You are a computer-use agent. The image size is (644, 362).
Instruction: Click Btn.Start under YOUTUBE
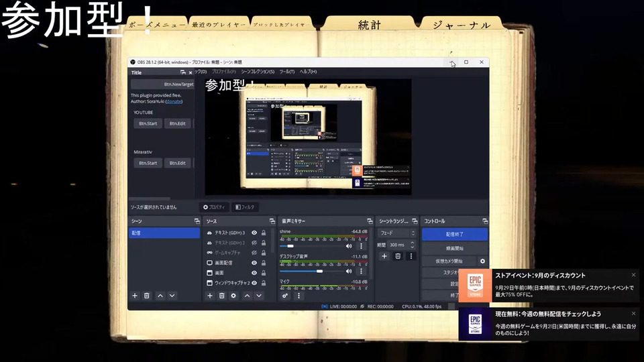click(x=148, y=123)
